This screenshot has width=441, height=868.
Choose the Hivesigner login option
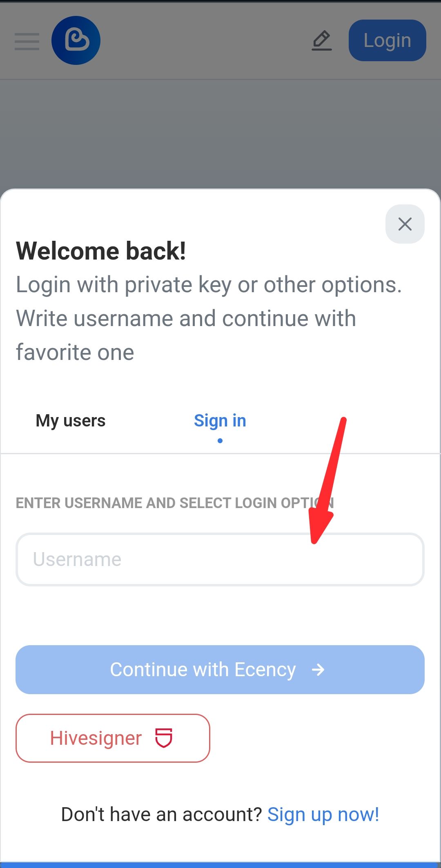[113, 738]
